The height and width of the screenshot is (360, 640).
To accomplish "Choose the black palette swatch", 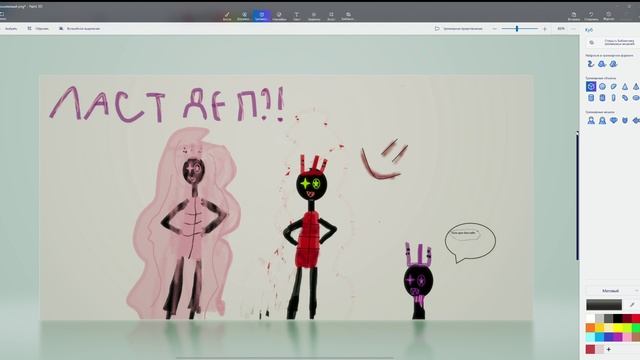I will tap(618, 318).
